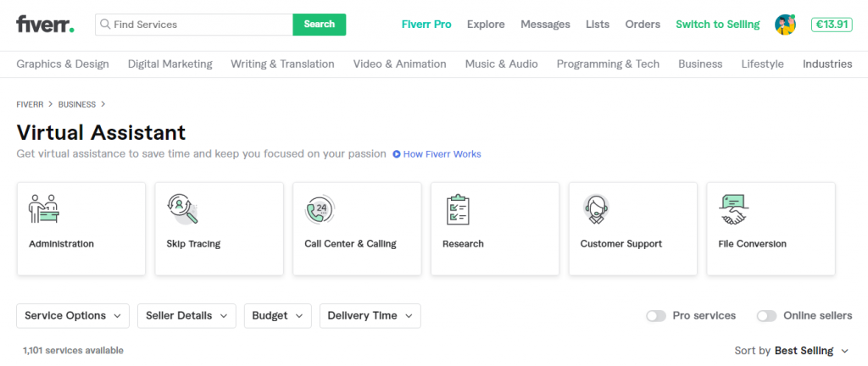
Task: Click the Administration desk icon
Action: [44, 209]
